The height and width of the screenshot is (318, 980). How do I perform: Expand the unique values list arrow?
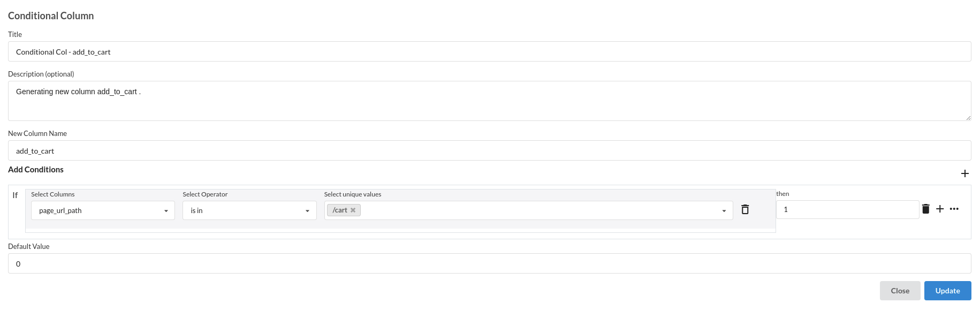[724, 211]
